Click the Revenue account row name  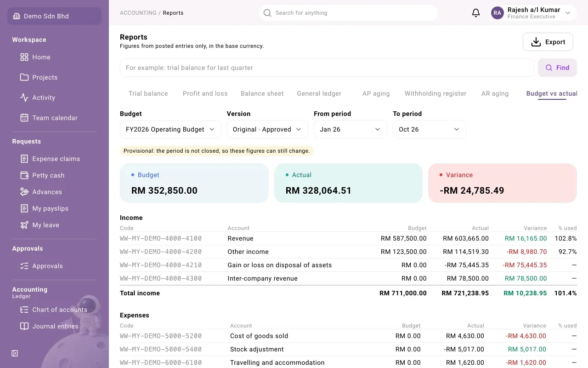tap(241, 238)
